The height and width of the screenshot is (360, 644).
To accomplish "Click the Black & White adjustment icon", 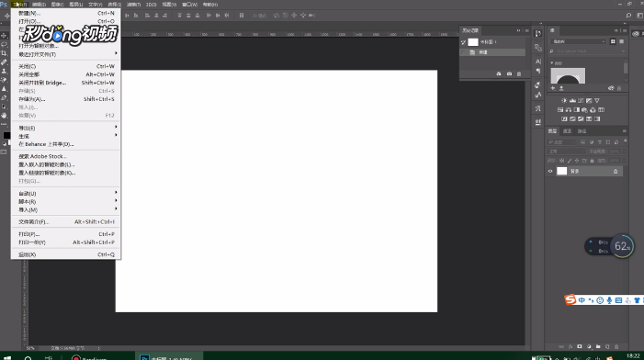I will 577,110.
